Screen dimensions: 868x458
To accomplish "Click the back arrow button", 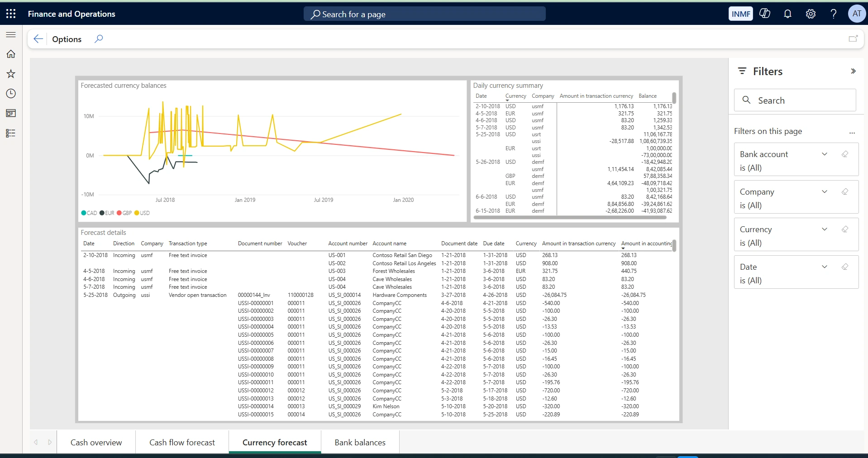I will tap(38, 39).
